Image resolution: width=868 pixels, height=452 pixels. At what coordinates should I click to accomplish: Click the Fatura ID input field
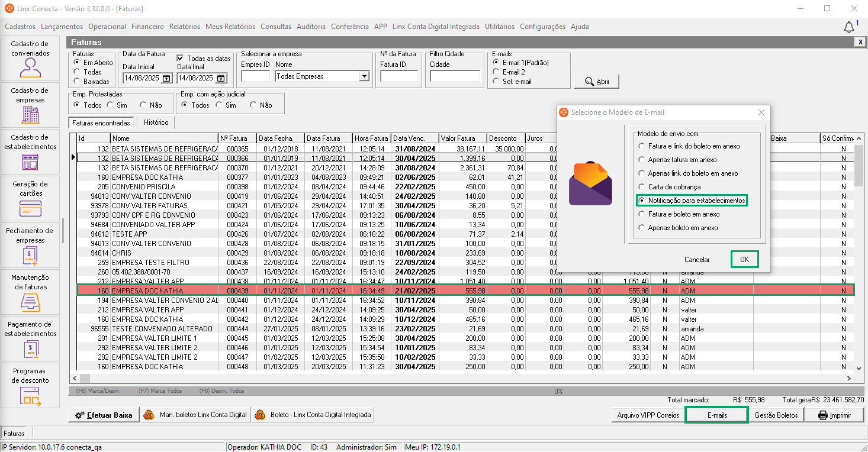[398, 76]
